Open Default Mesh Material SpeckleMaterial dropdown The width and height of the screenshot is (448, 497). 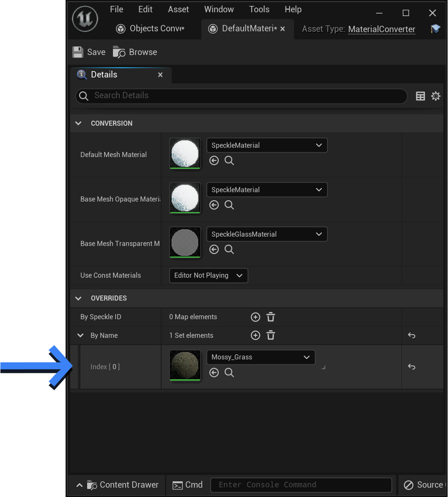(x=267, y=145)
